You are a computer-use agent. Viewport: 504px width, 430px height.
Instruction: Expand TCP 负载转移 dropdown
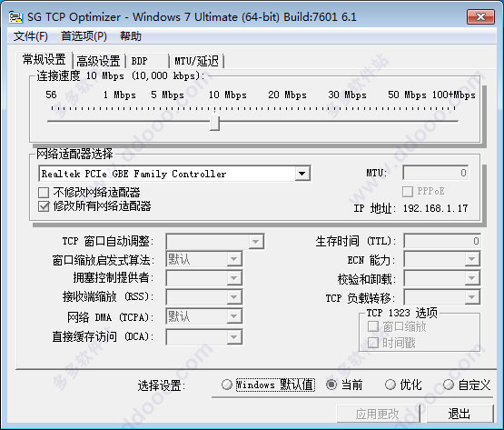[x=472, y=297]
